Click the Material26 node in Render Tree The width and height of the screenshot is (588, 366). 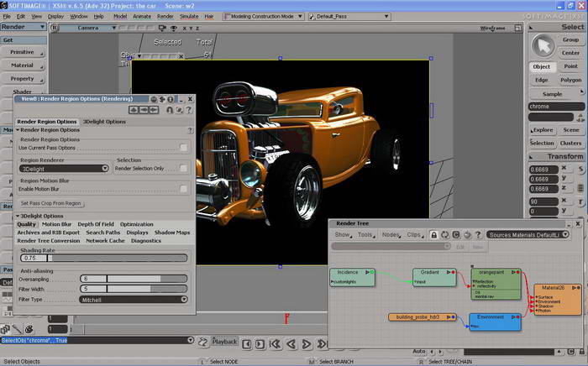[x=555, y=288]
